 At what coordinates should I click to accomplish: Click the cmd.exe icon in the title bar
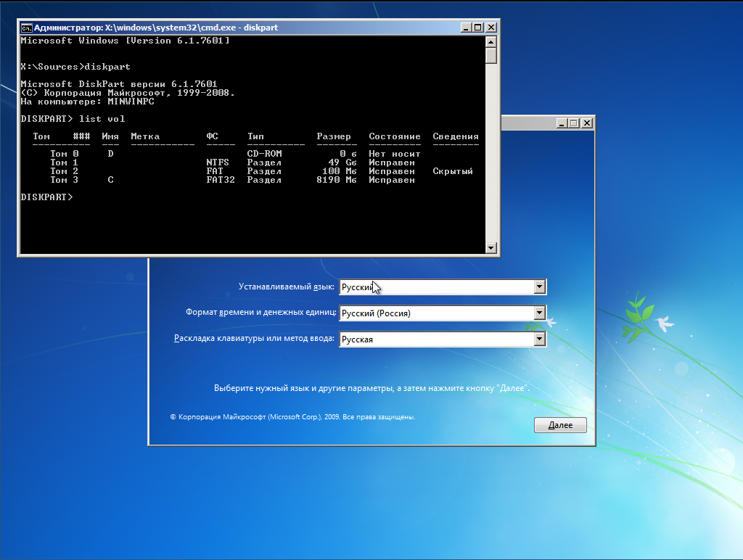(27, 28)
